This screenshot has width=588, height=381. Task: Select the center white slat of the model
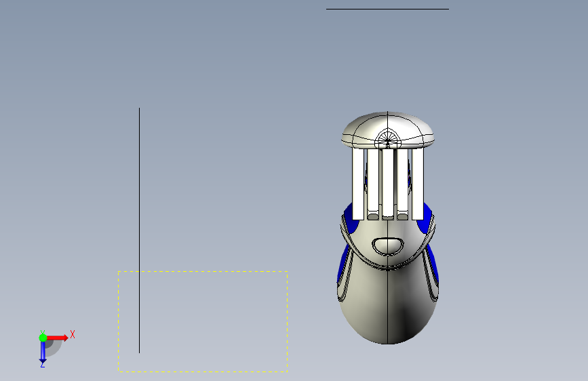tap(388, 184)
